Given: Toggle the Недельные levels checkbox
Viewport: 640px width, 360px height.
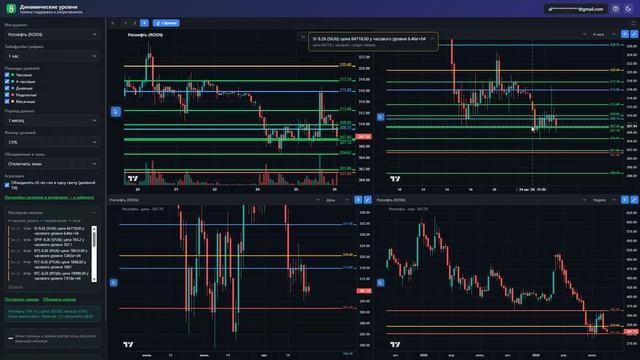Looking at the screenshot, I should coord(7,95).
